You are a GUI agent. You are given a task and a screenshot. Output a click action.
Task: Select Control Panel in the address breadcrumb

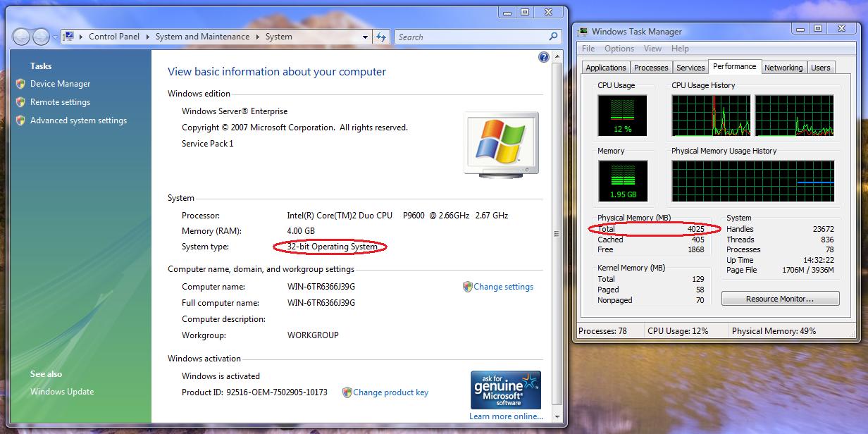pos(114,37)
